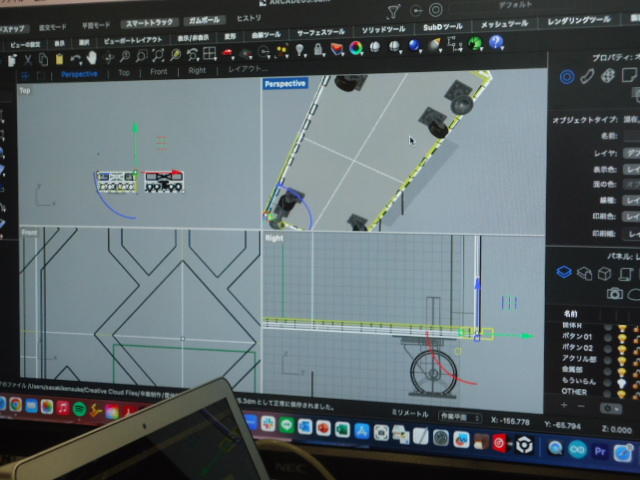Switch to the Perspective viewport tab

[79, 74]
